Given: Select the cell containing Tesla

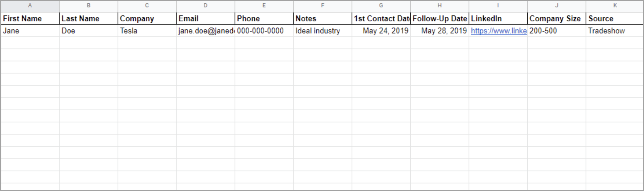Looking at the screenshot, I should (x=147, y=31).
